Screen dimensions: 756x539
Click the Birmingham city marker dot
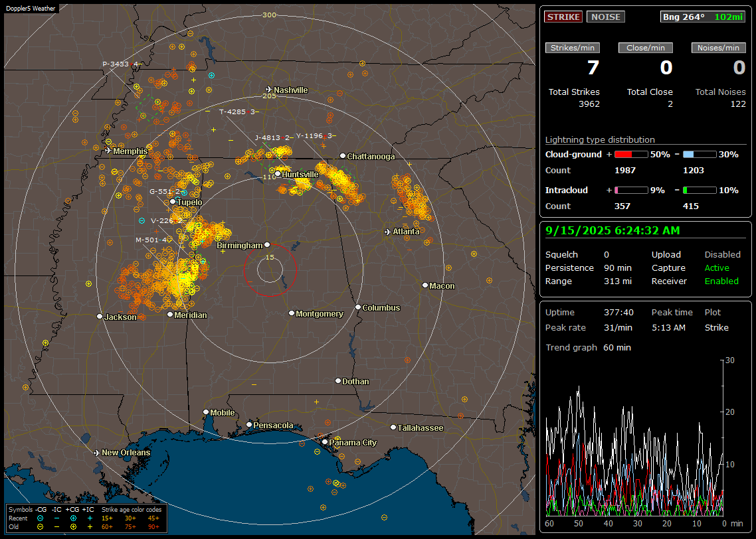(267, 245)
